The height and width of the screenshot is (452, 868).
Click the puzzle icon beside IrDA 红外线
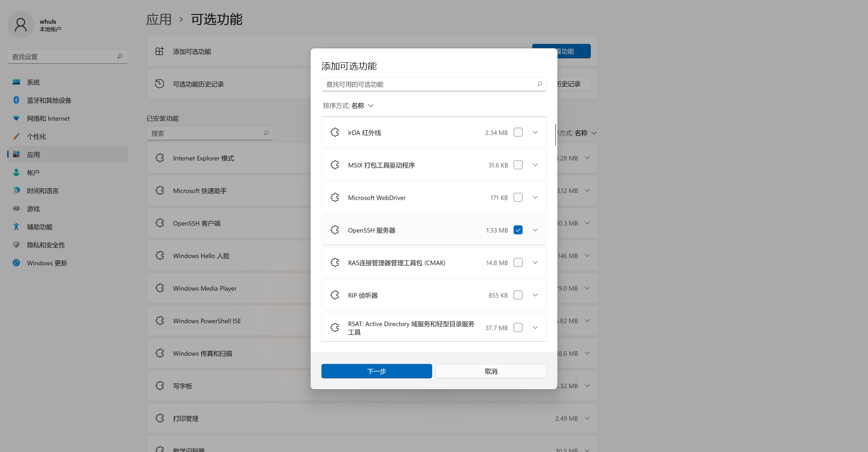(x=335, y=132)
